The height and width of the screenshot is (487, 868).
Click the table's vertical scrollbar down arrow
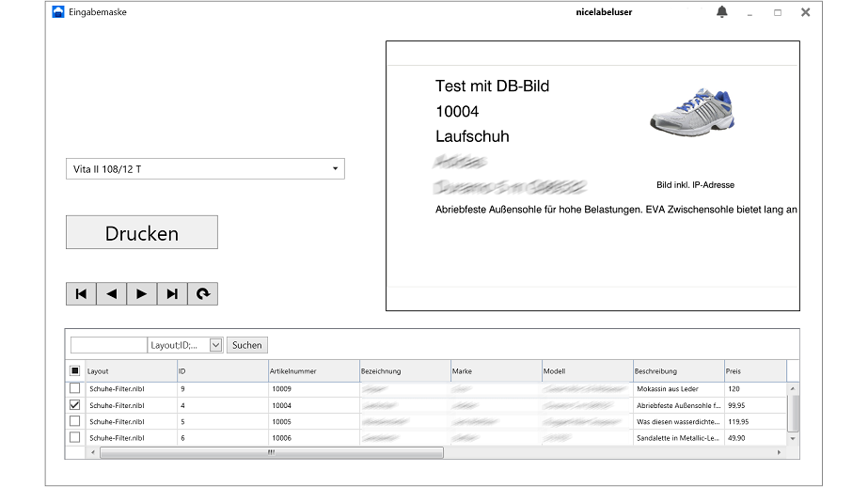click(x=792, y=438)
